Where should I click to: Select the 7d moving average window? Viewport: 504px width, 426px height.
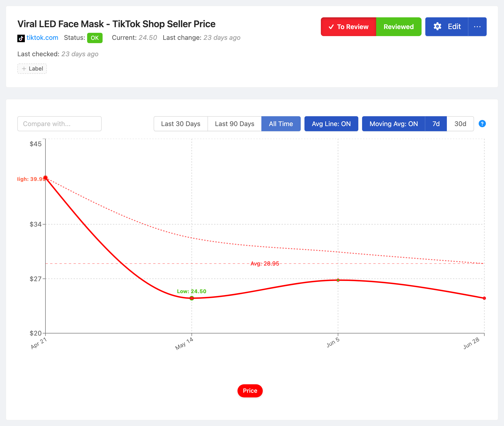point(436,124)
